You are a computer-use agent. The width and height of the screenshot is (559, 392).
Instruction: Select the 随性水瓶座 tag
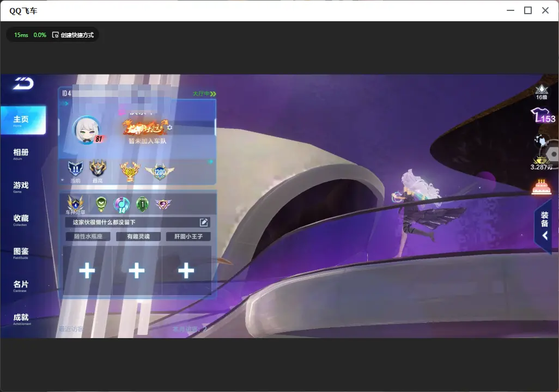88,236
